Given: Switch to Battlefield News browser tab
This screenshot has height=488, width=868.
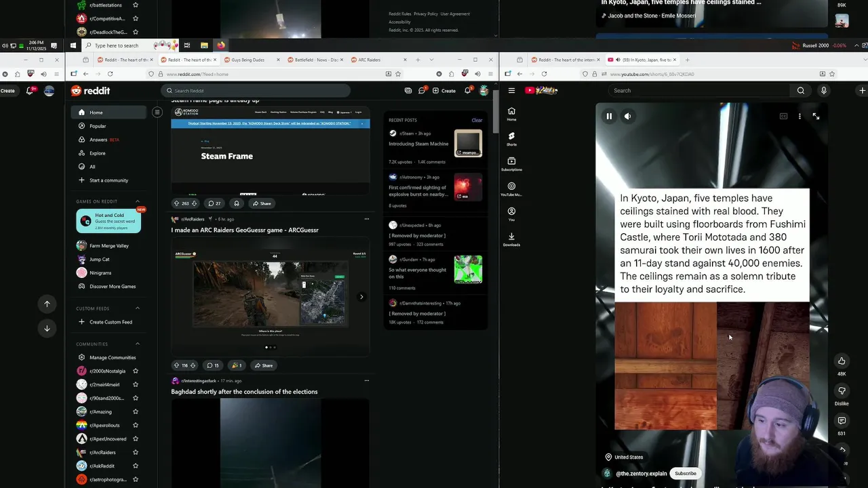Looking at the screenshot, I should [315, 60].
